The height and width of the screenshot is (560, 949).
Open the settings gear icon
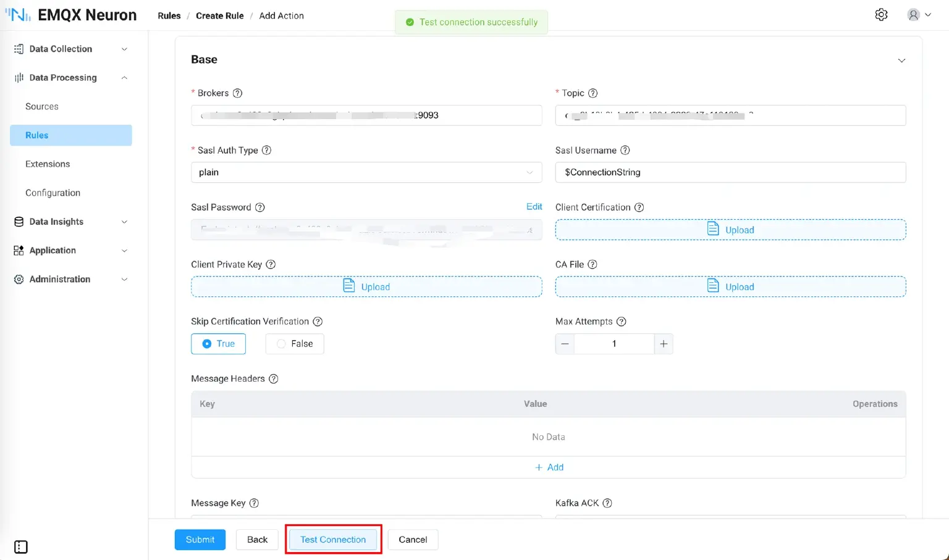(881, 15)
